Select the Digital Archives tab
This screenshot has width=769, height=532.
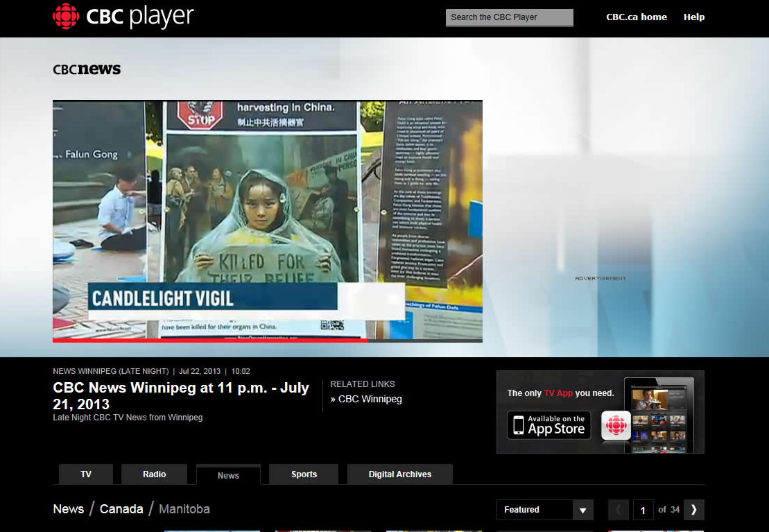400,474
